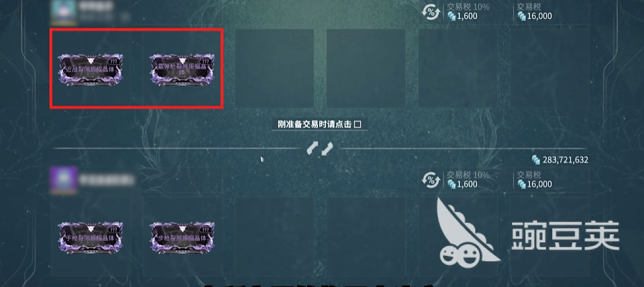Screen dimensions: 644x287
Task: Click the upper offer's 1,600 credits icon
Action: click(451, 16)
